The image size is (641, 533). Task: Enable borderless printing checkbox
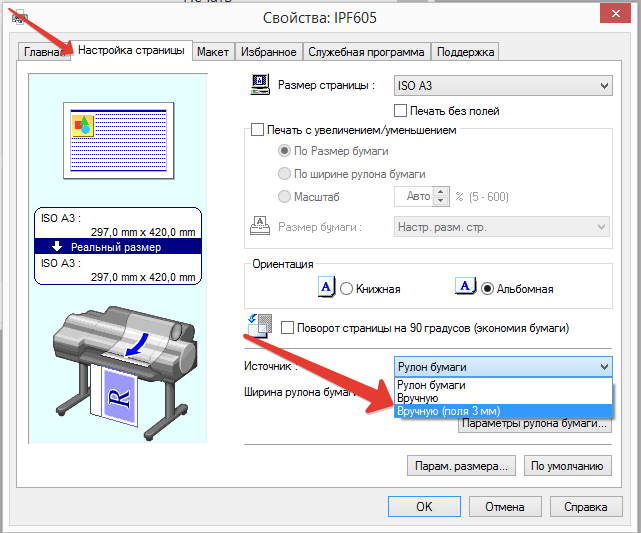pyautogui.click(x=400, y=111)
